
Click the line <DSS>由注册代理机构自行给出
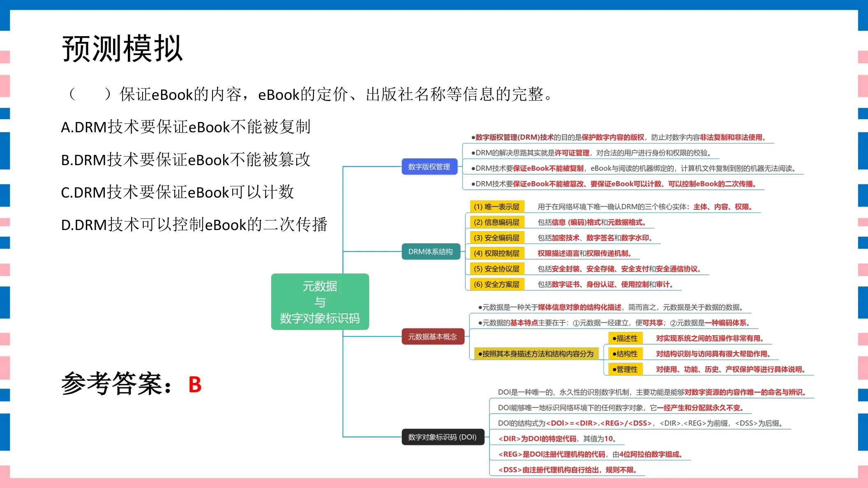568,470
